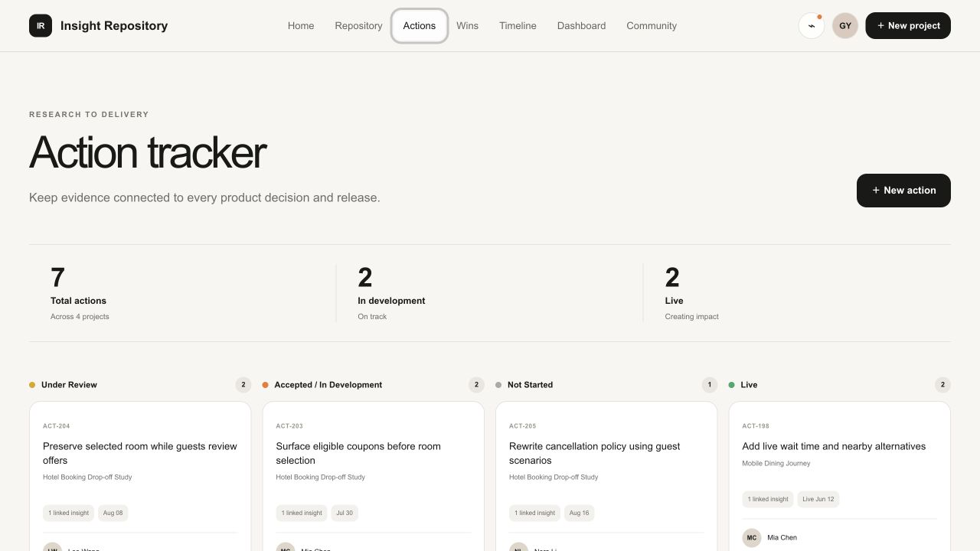Image resolution: width=980 pixels, height=551 pixels.
Task: Click the Jul 30 date chip
Action: click(345, 513)
